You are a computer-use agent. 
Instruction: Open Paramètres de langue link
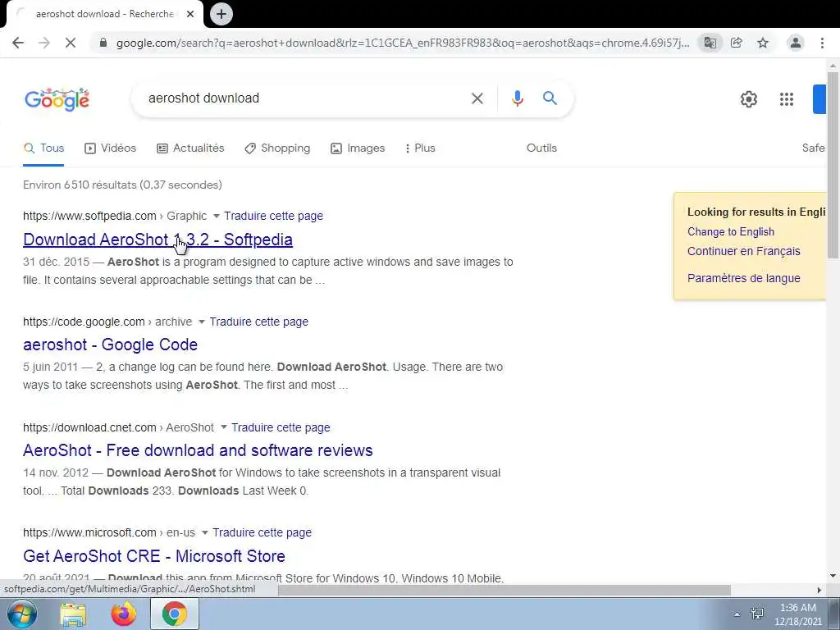[743, 279]
